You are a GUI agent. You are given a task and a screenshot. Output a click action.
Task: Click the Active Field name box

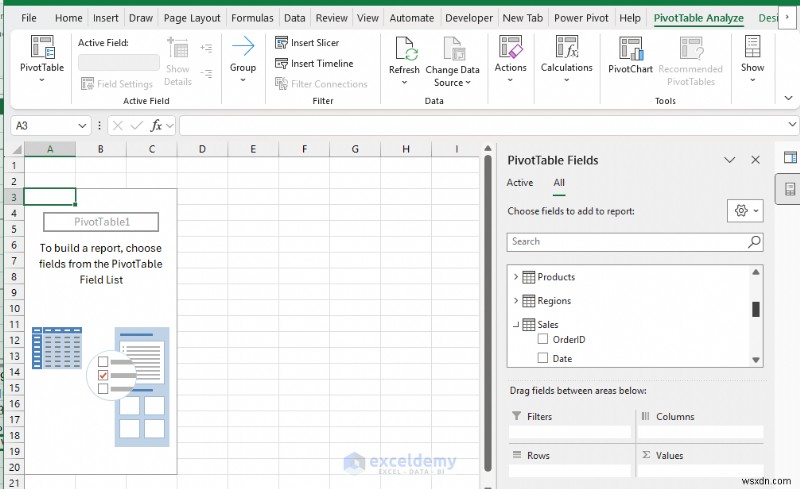coord(118,62)
